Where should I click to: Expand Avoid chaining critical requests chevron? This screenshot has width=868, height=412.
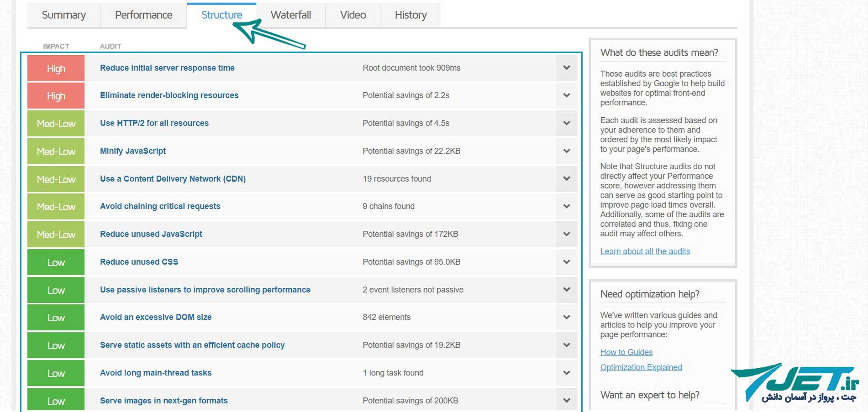pyautogui.click(x=567, y=206)
